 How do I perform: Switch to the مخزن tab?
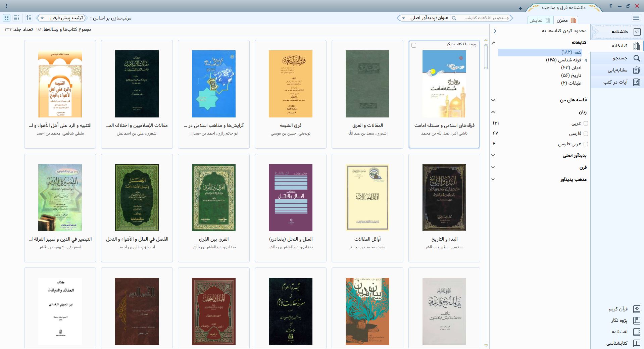[566, 20]
